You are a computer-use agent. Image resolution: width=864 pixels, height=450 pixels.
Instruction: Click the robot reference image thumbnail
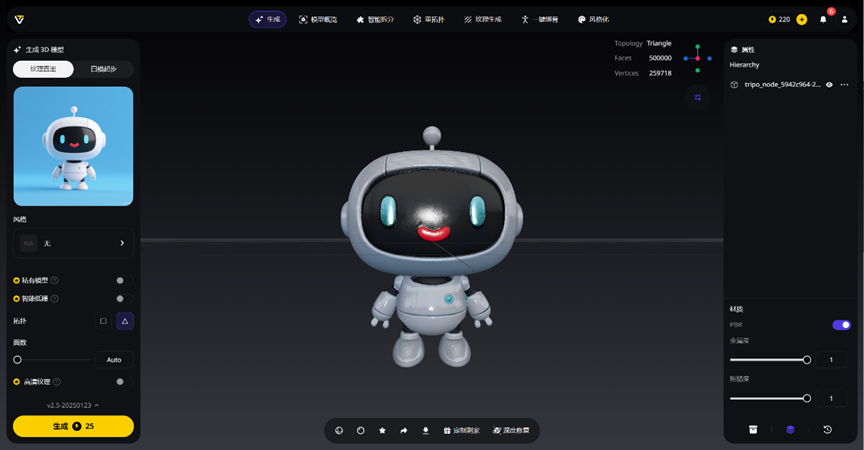(x=73, y=146)
